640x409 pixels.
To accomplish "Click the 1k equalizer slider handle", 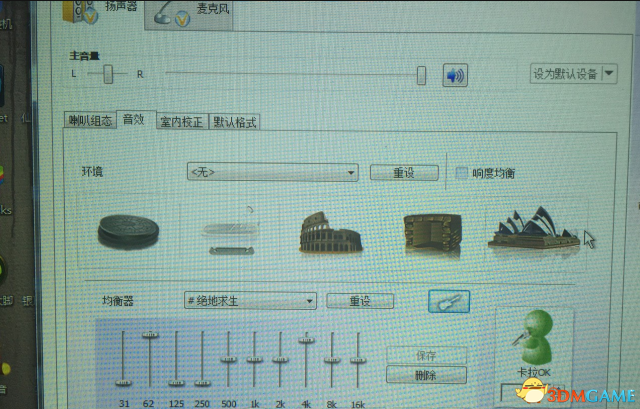I will (x=254, y=360).
